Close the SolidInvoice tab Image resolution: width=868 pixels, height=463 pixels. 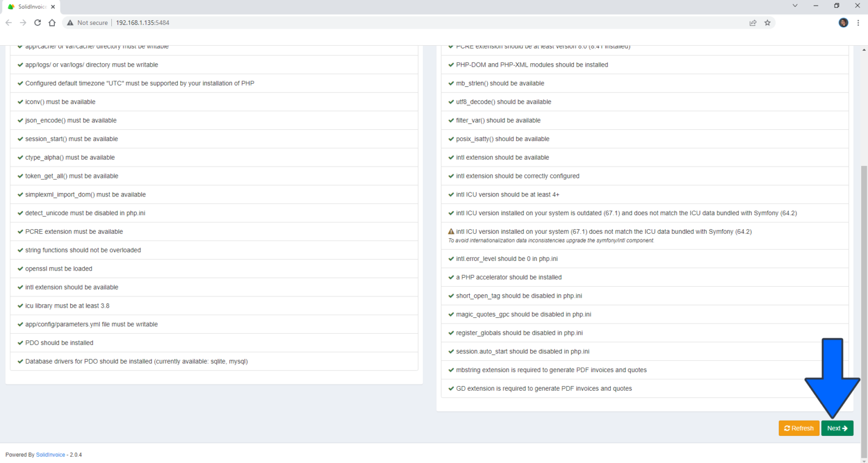pyautogui.click(x=53, y=7)
